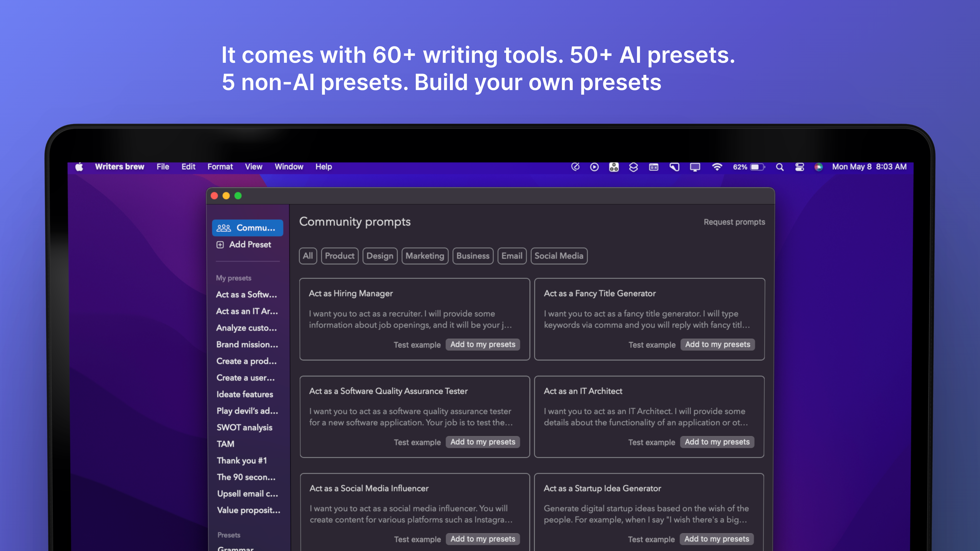Screen dimensions: 980x551
Task: Open the Apple menu
Action: (x=79, y=167)
